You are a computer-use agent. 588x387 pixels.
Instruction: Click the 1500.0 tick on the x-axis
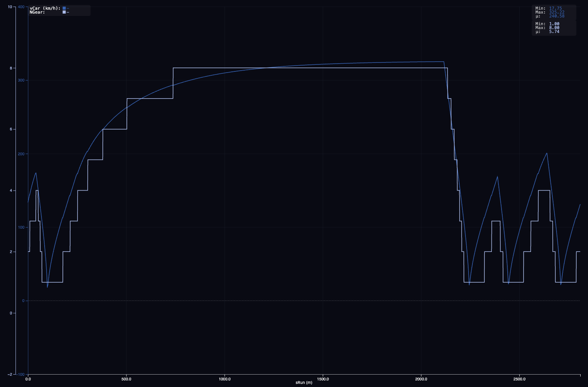point(323,379)
